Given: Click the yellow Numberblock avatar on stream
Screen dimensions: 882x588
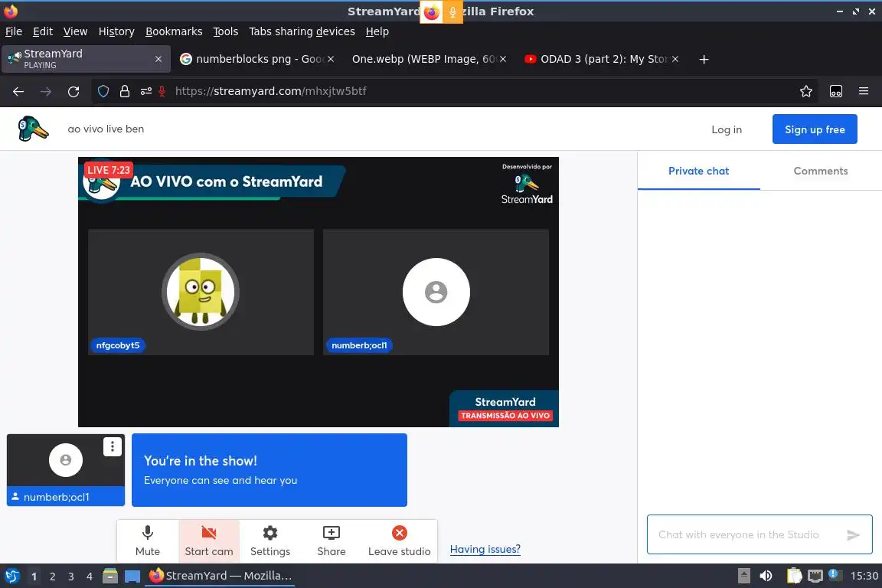Looking at the screenshot, I should click(x=201, y=292).
